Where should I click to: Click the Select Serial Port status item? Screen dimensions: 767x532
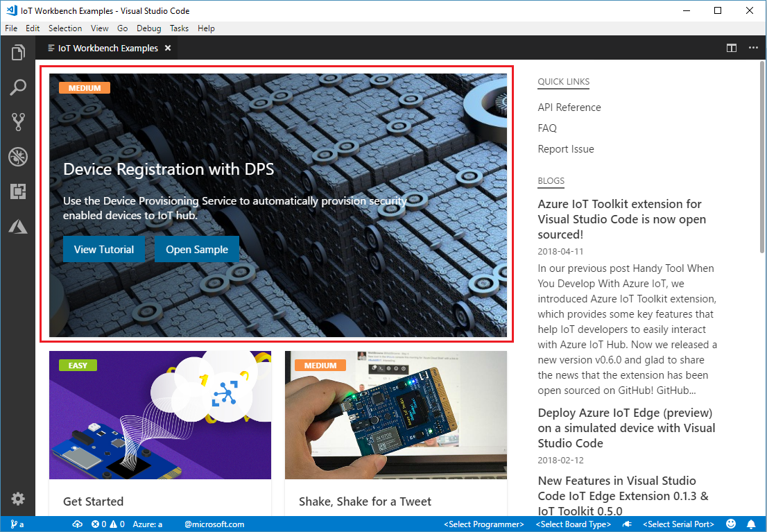678,524
